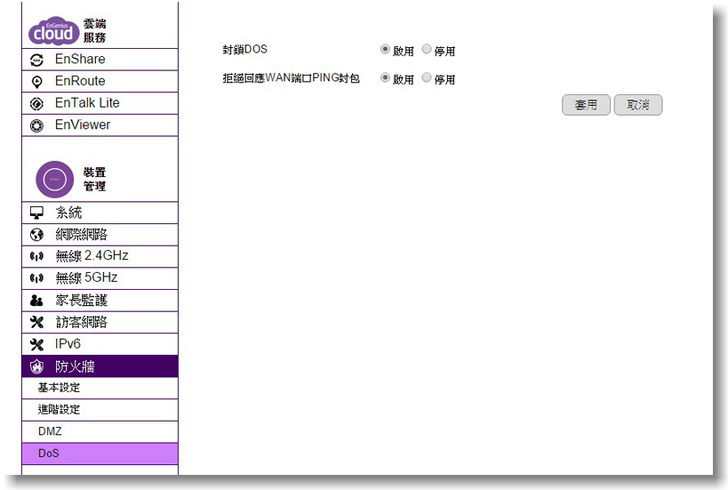Click the EnGenius cloud logo

[53, 30]
